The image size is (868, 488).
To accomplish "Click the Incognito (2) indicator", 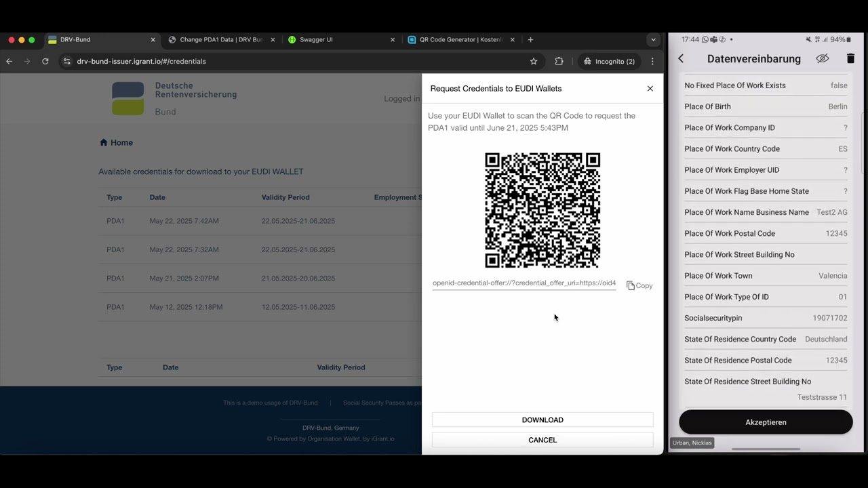I will 610,61.
